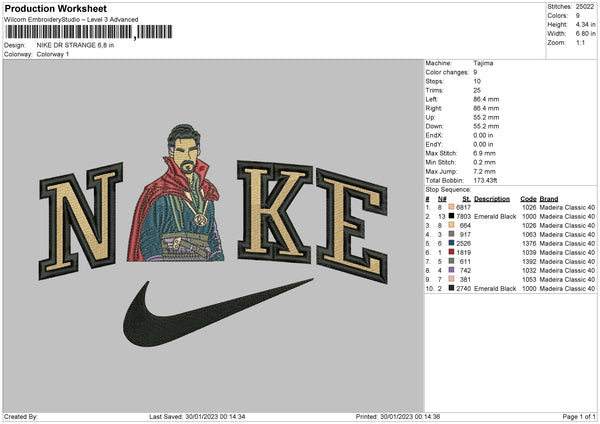Click the Stops value 10
Screen dimensions: 600x424
click(477, 81)
